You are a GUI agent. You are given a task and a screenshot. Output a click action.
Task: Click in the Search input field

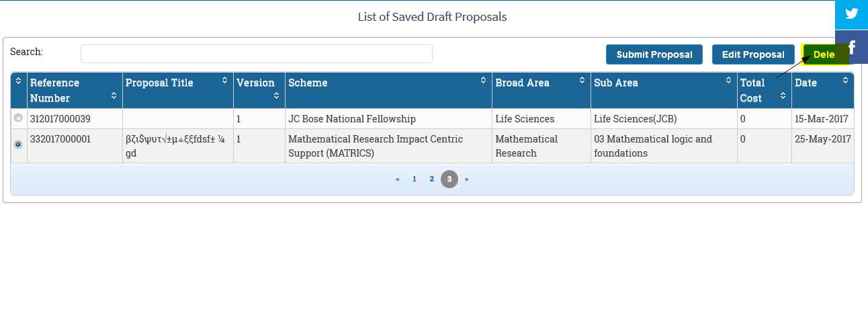coord(256,54)
